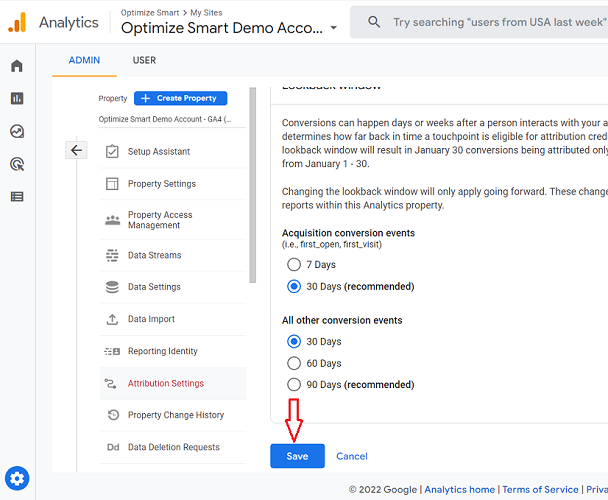
Task: Open Data Import menu item
Action: coord(173,319)
